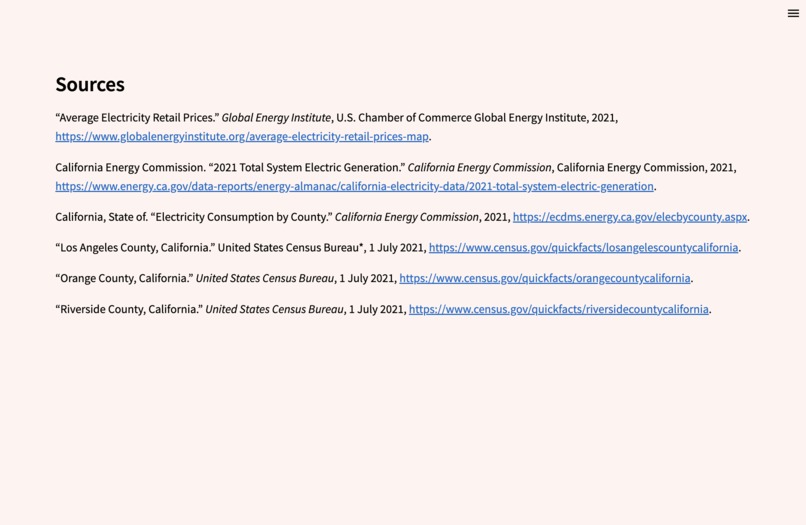Click "California, State of." author text
Screen dimensions: 806x525
pos(102,217)
